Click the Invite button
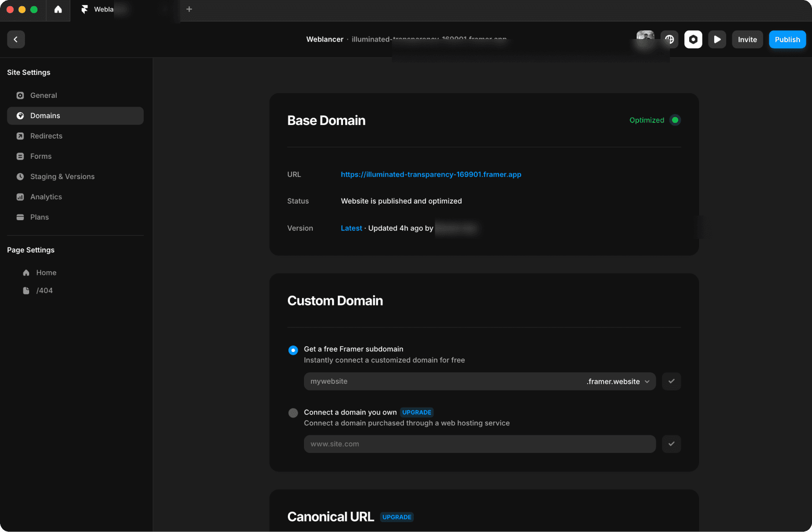The image size is (812, 532). tap(747, 40)
